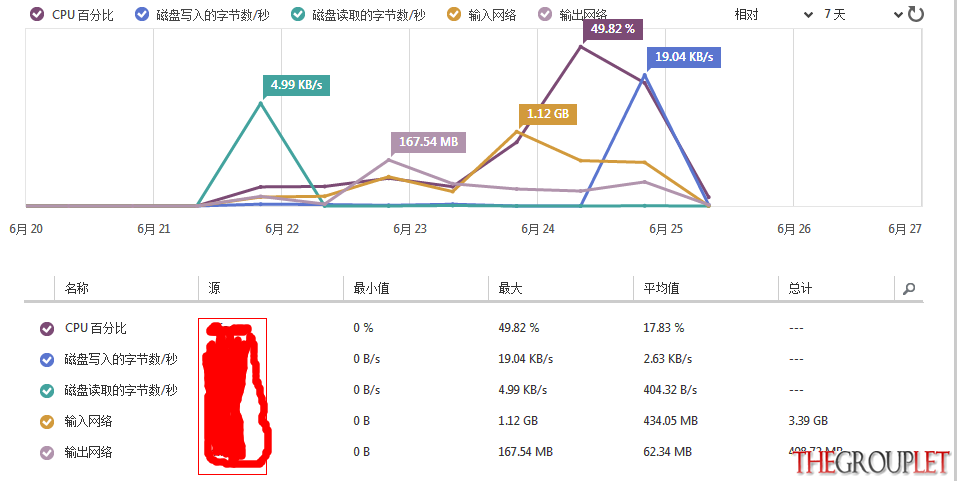957x481 pixels.
Task: Click the 6月 22 date axis label
Action: point(282,229)
